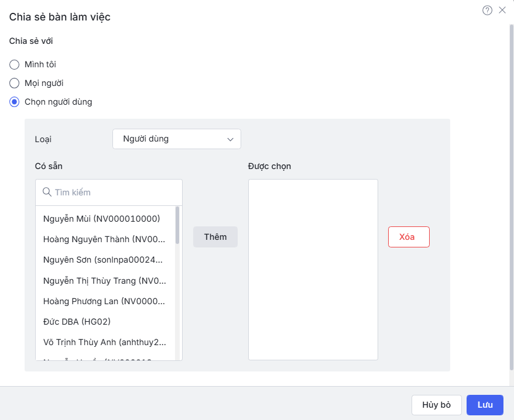Click the dropdown chevron arrow beside Người dùng
This screenshot has height=420, width=514.
(229, 139)
